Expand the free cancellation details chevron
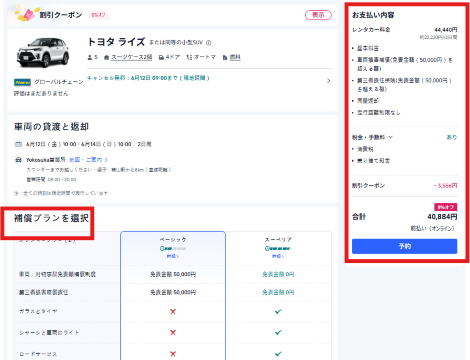This screenshot has height=360, width=470. click(328, 81)
